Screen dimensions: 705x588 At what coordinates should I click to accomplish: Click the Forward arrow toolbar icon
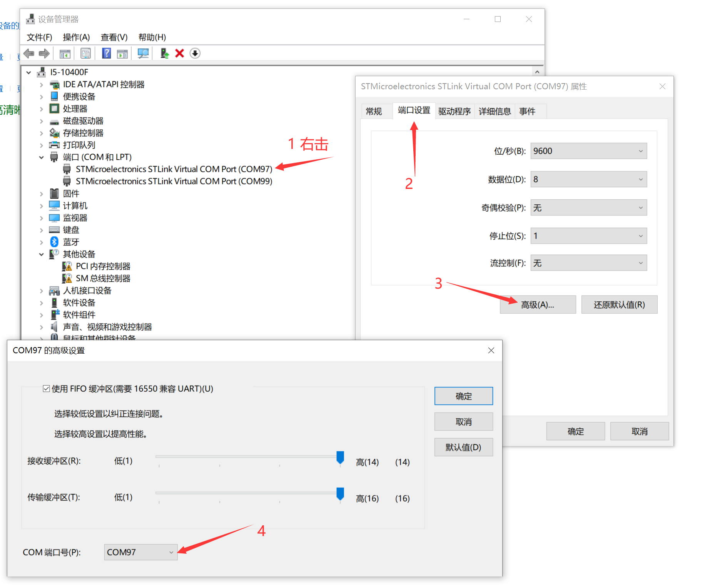44,53
